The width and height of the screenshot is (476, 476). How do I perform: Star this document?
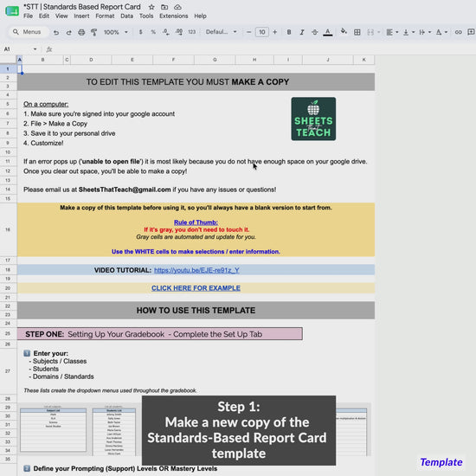point(151,7)
